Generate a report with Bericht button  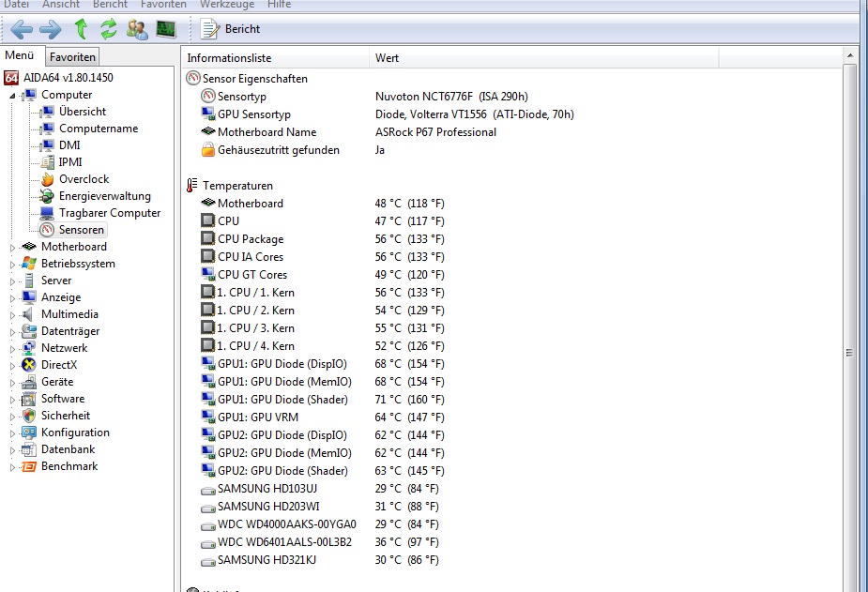click(230, 29)
